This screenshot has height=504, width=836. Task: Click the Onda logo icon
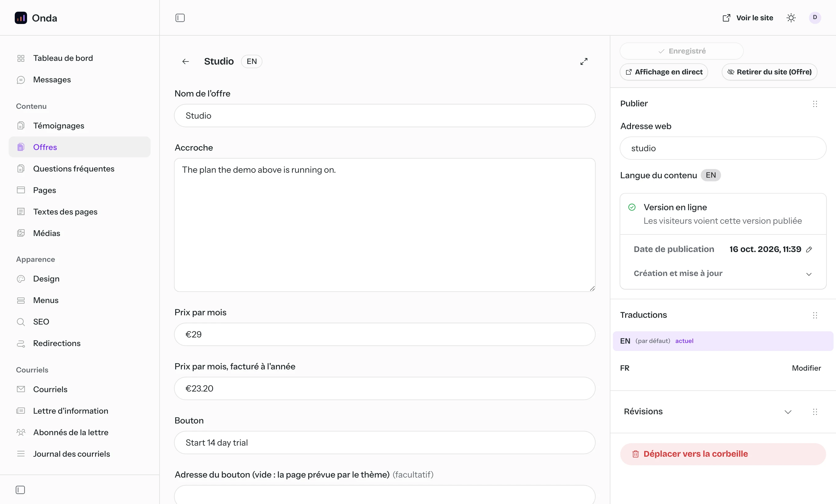click(21, 18)
